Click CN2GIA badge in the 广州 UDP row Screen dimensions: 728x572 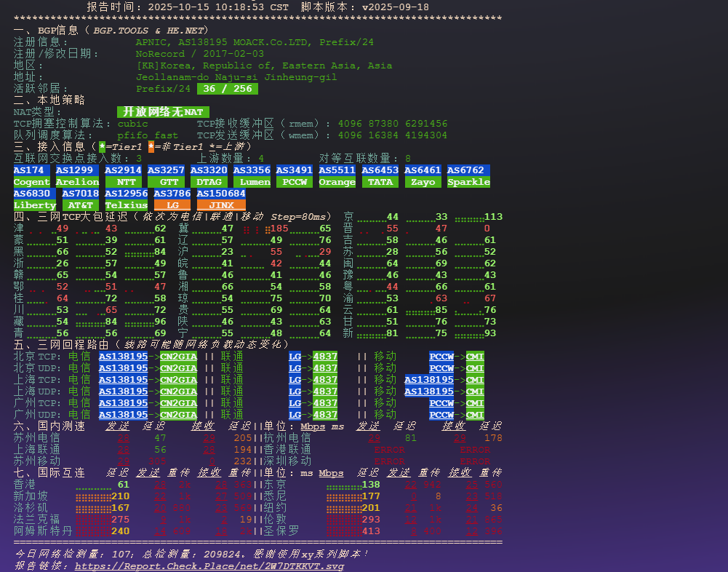(178, 415)
